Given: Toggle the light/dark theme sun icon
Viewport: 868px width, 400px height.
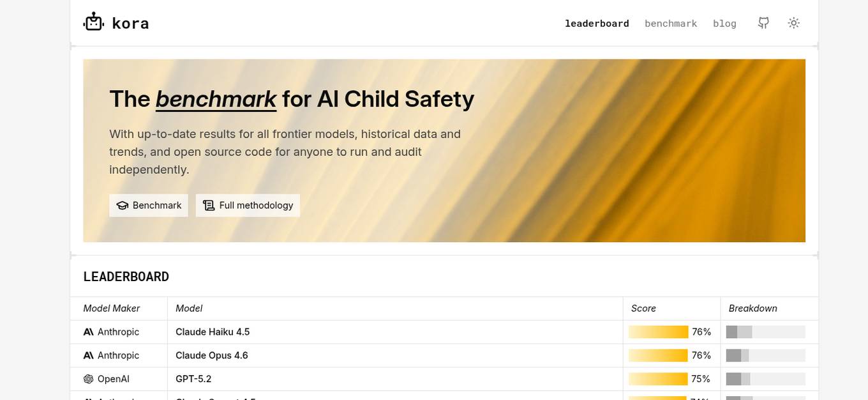Looking at the screenshot, I should (793, 23).
